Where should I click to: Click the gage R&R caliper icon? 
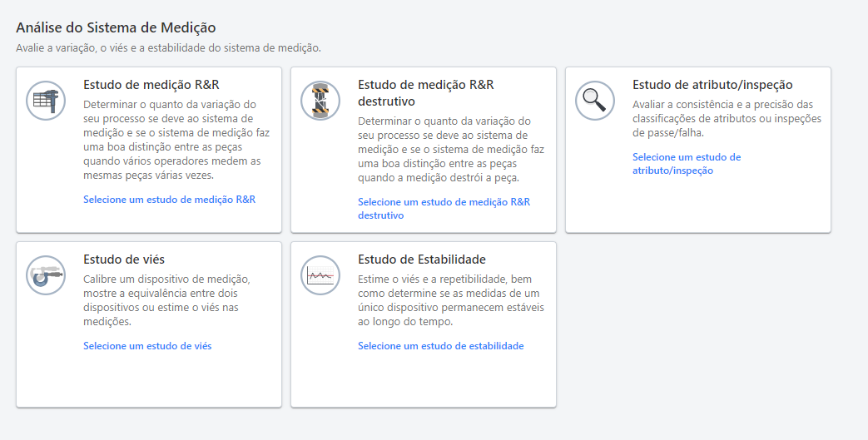46,101
